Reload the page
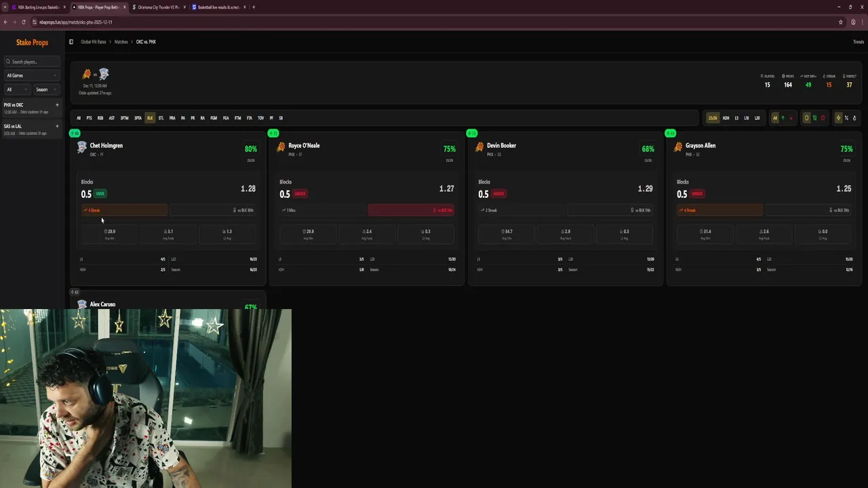Image resolution: width=868 pixels, height=488 pixels. point(24,22)
